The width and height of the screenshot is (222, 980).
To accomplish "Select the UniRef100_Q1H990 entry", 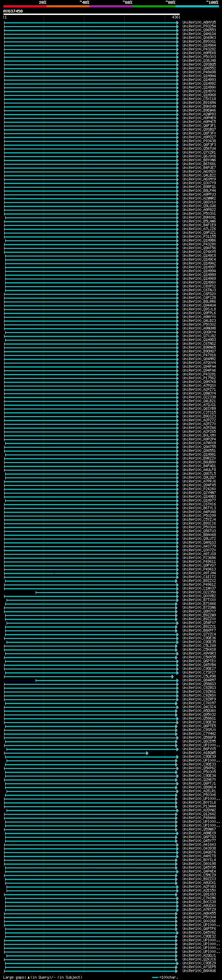I will pyautogui.click(x=199, y=88).
